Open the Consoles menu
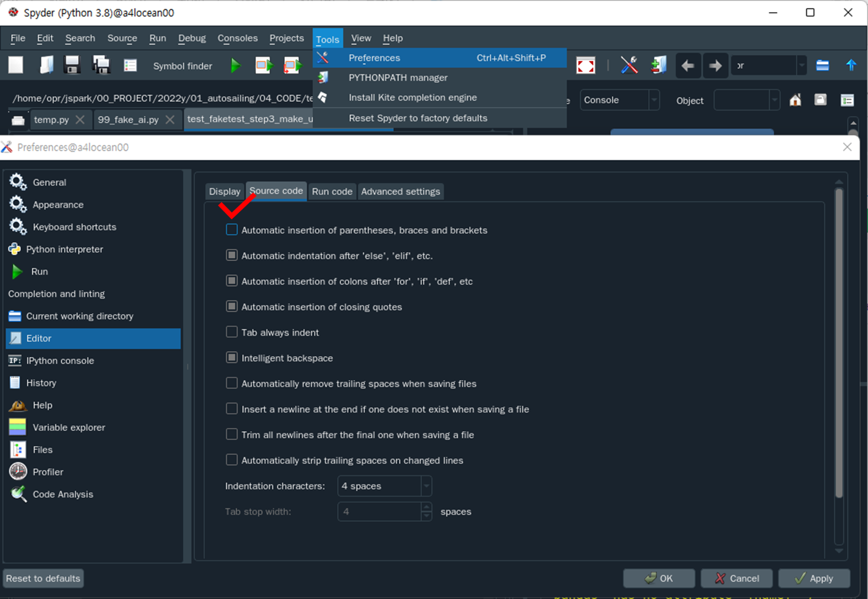Viewport: 868px width, 599px height. [238, 38]
